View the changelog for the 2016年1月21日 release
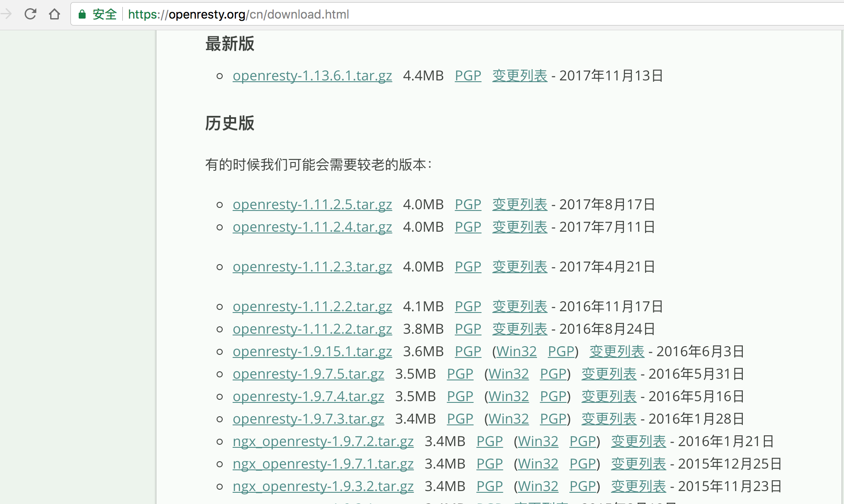The width and height of the screenshot is (844, 504). pyautogui.click(x=639, y=441)
